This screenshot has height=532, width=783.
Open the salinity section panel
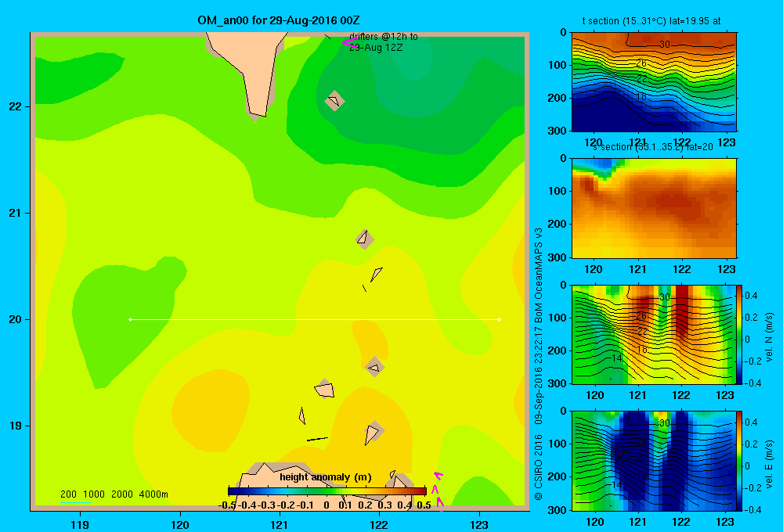(x=654, y=208)
